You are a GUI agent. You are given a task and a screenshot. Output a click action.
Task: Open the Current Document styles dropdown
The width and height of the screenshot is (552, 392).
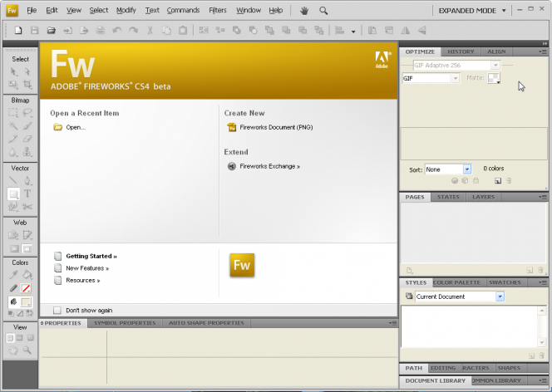(x=460, y=296)
